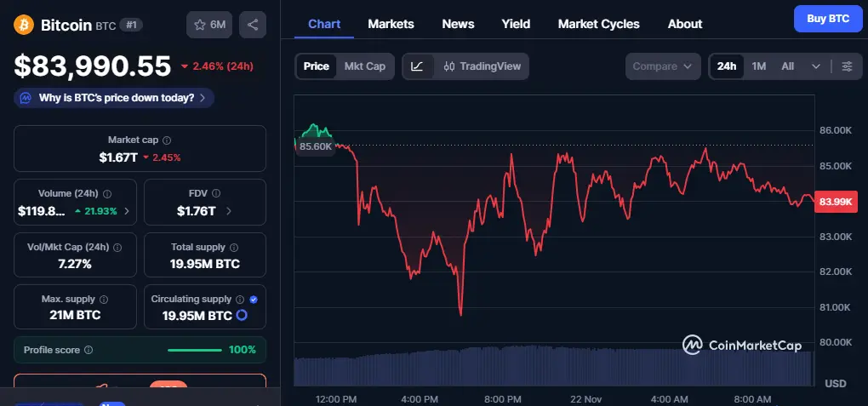Open the Chart tab

click(x=324, y=24)
